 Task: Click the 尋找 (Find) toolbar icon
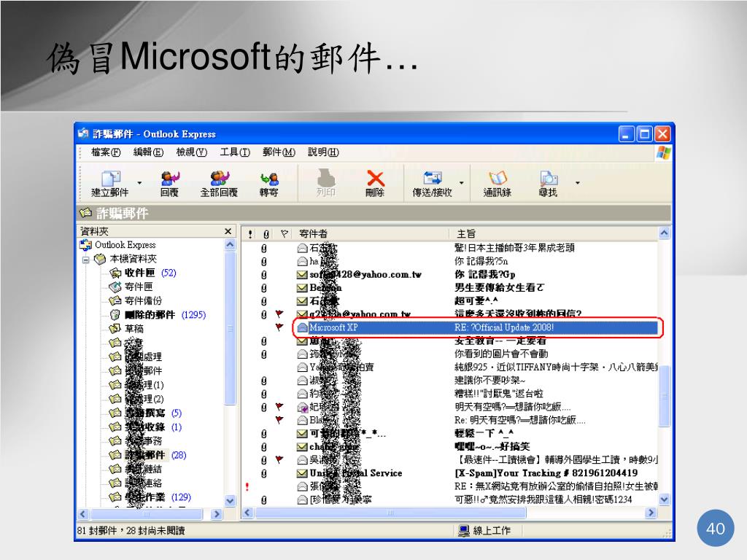[549, 184]
